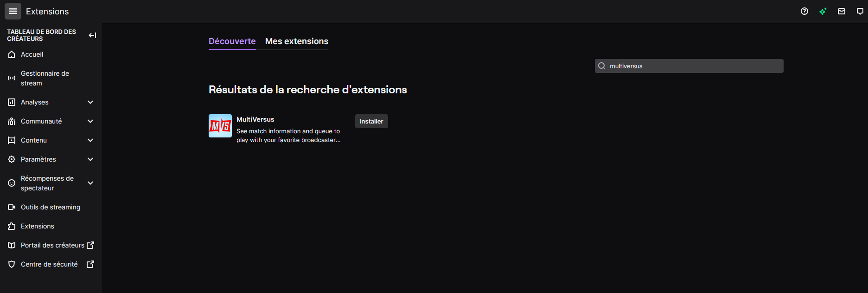This screenshot has height=293, width=868.
Task: Click the help question mark icon
Action: [804, 11]
